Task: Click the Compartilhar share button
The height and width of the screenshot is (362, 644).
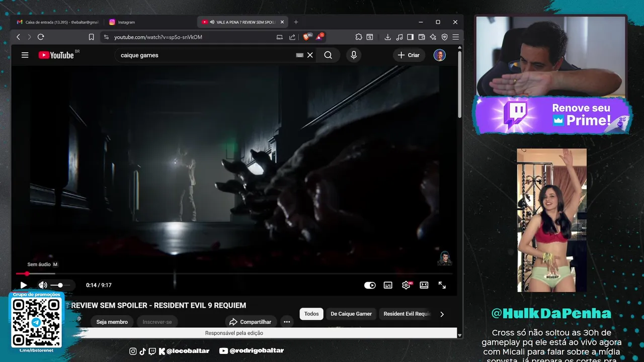Action: click(x=251, y=322)
